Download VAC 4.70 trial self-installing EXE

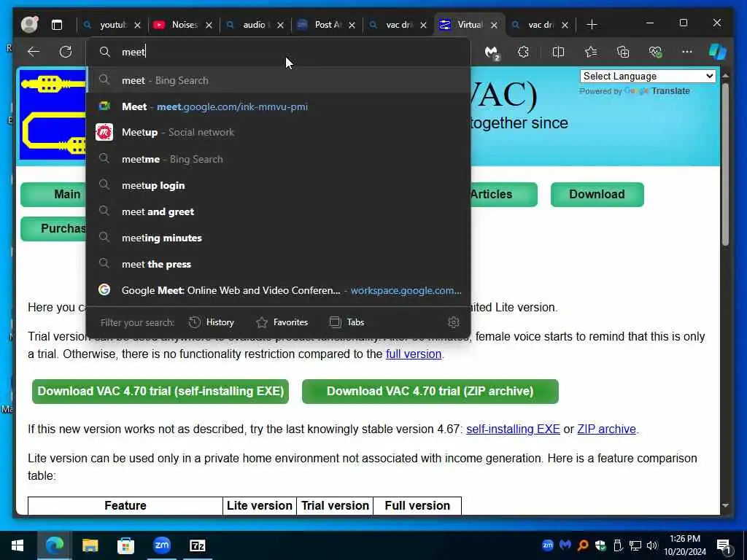[160, 391]
